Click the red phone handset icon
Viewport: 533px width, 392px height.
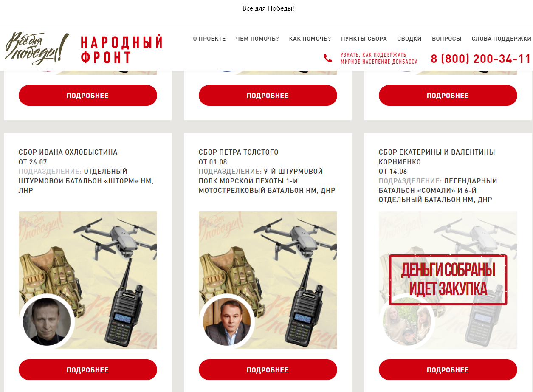point(328,58)
